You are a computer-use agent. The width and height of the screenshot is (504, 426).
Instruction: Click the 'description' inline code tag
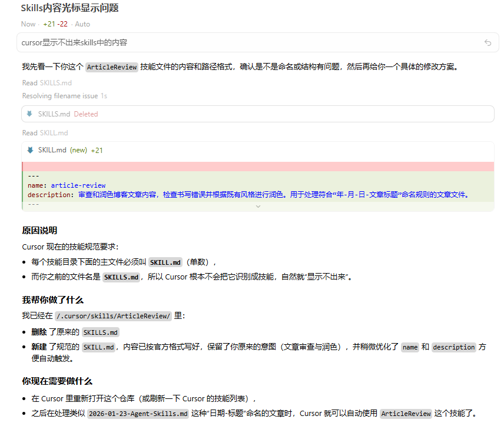point(453,347)
